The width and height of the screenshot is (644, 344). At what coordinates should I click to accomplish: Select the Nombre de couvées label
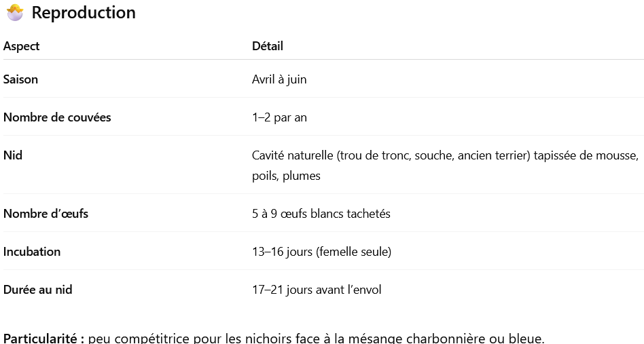(57, 117)
